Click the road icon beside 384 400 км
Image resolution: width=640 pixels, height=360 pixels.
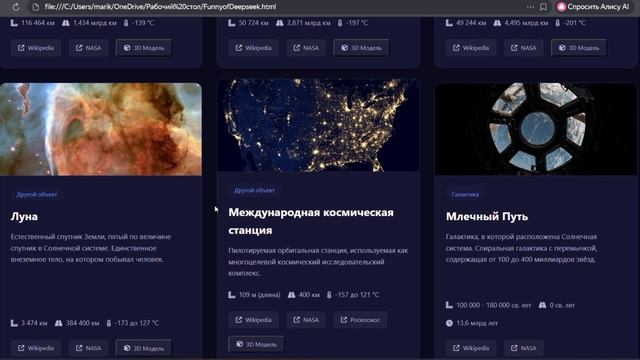59,323
